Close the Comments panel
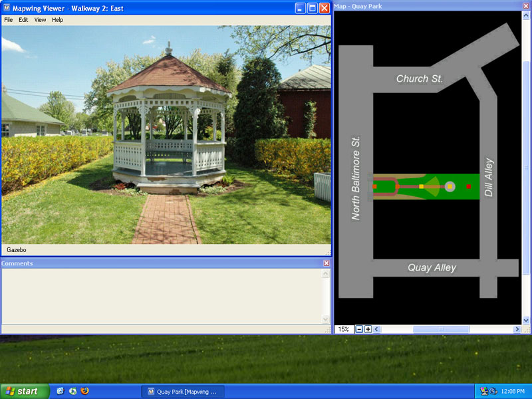Screen dimensions: 532x399 327,263
